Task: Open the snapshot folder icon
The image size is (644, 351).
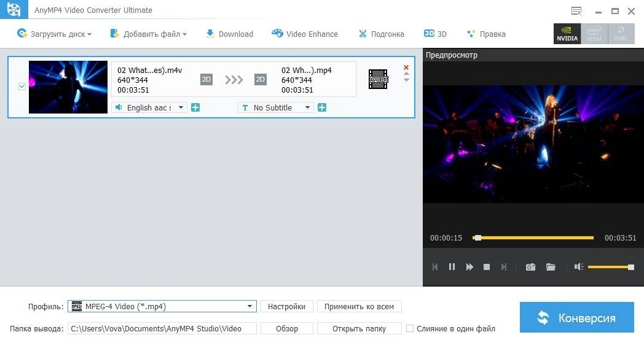Action: (551, 267)
